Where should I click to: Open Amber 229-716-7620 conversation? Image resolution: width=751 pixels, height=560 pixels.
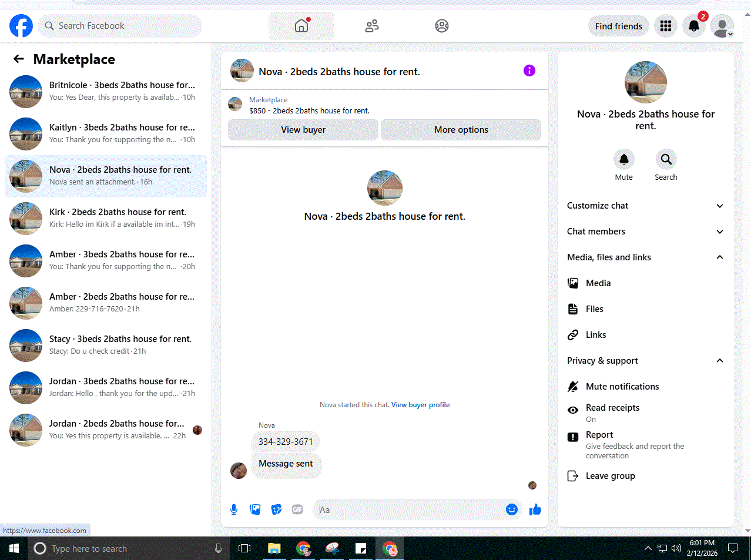click(x=106, y=303)
